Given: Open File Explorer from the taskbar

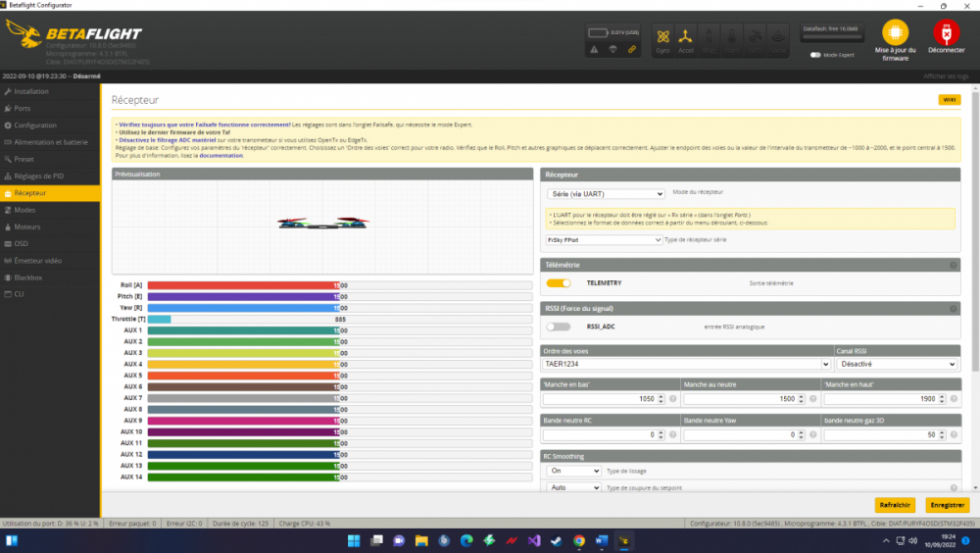Looking at the screenshot, I should click(x=421, y=540).
